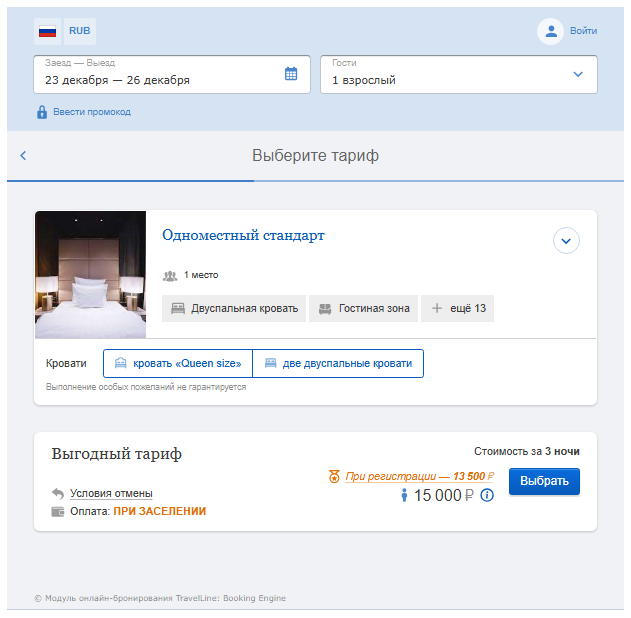Click the Двуспальная кровать amenity tag
Screen dimensions: 631x618
[x=234, y=308]
